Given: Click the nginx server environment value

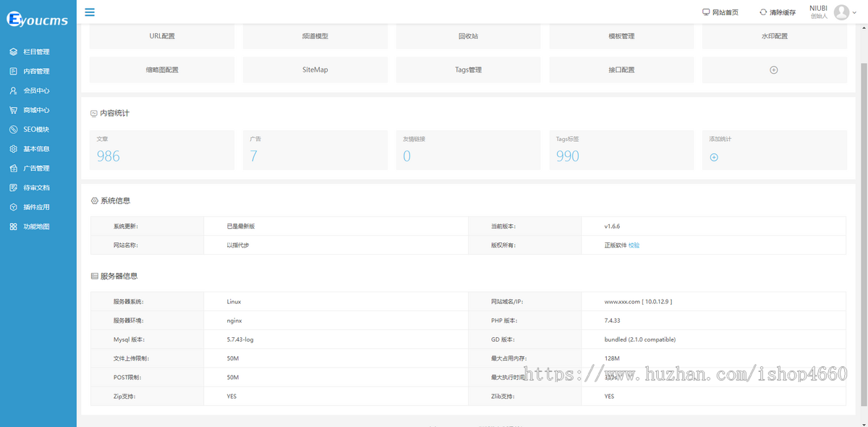Looking at the screenshot, I should coord(234,321).
